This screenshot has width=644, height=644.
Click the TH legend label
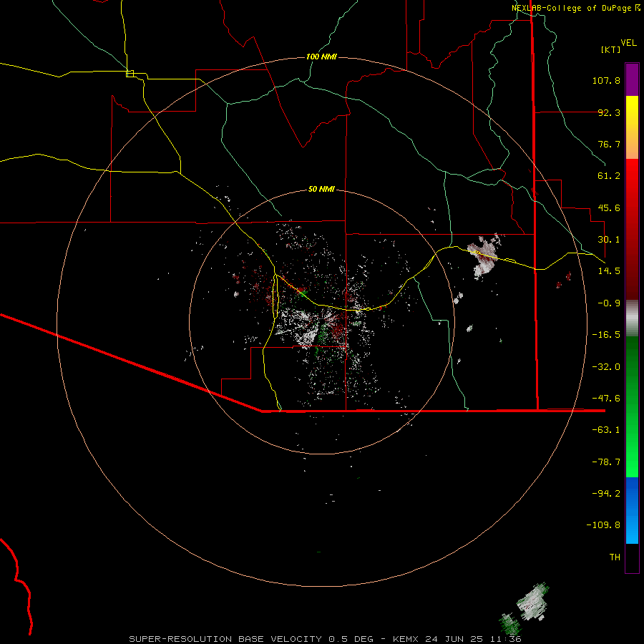click(615, 557)
